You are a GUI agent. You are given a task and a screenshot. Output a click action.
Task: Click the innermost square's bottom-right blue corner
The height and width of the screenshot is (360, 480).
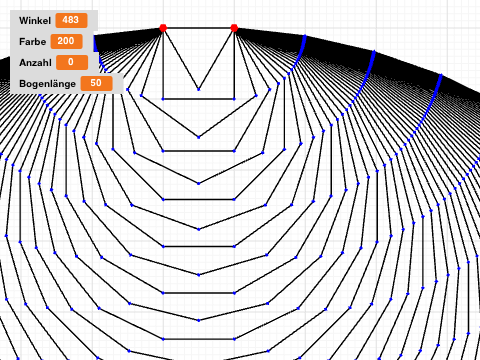pos(234,99)
